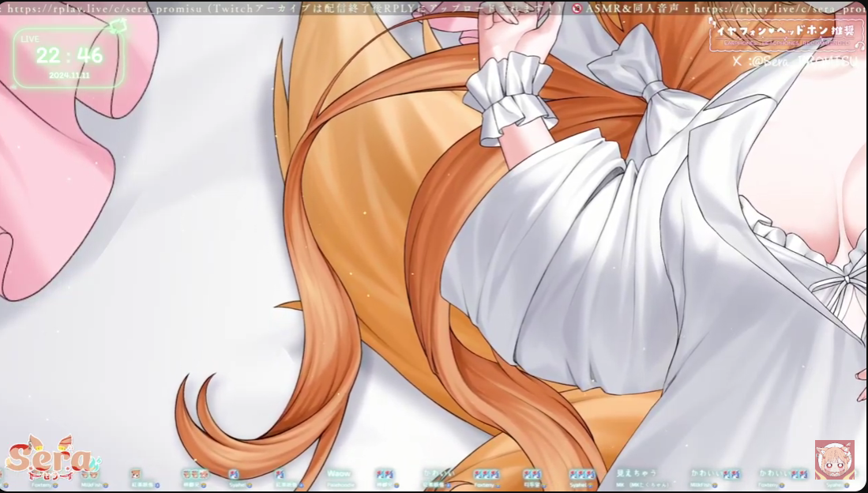The image size is (868, 493).
Task: Click the chibi fox-girl avatar thumbnail
Action: pyautogui.click(x=834, y=459)
